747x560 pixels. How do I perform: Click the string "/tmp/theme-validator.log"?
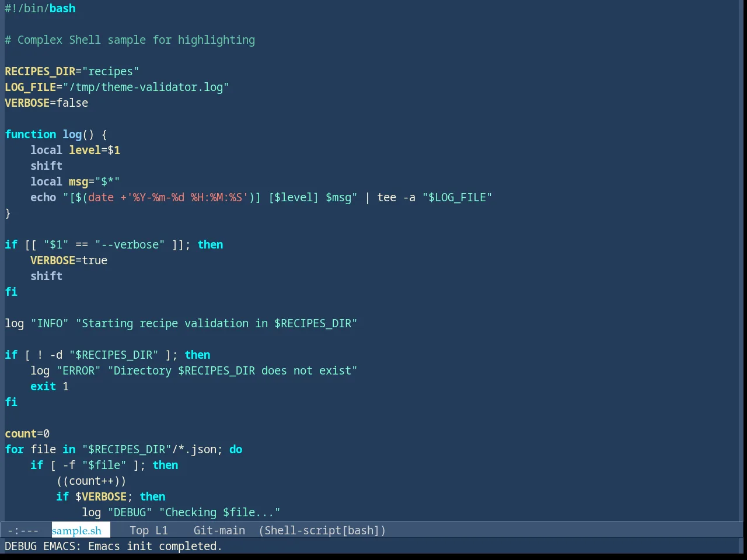point(146,87)
